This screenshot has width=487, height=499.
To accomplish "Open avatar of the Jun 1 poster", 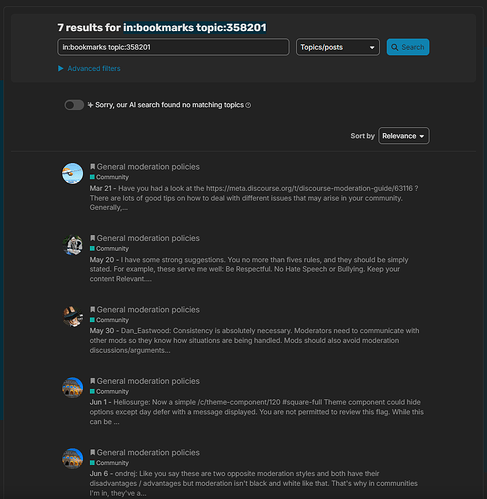I will pyautogui.click(x=72, y=388).
